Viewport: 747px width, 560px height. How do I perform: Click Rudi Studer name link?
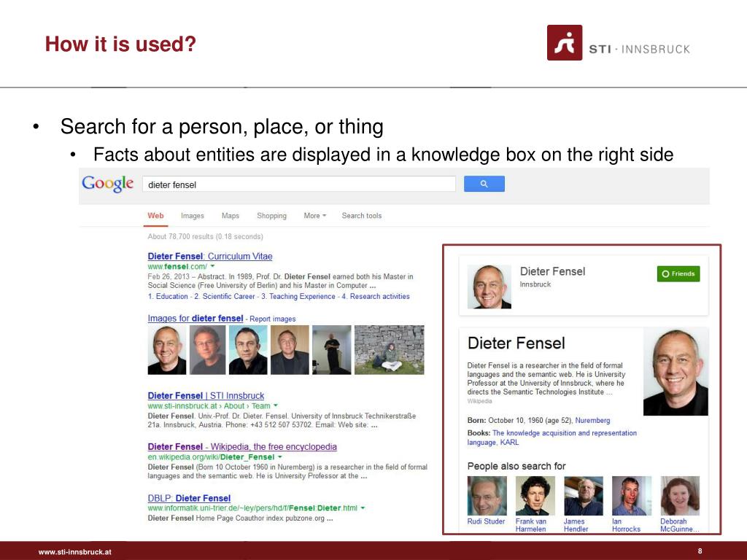pos(486,521)
